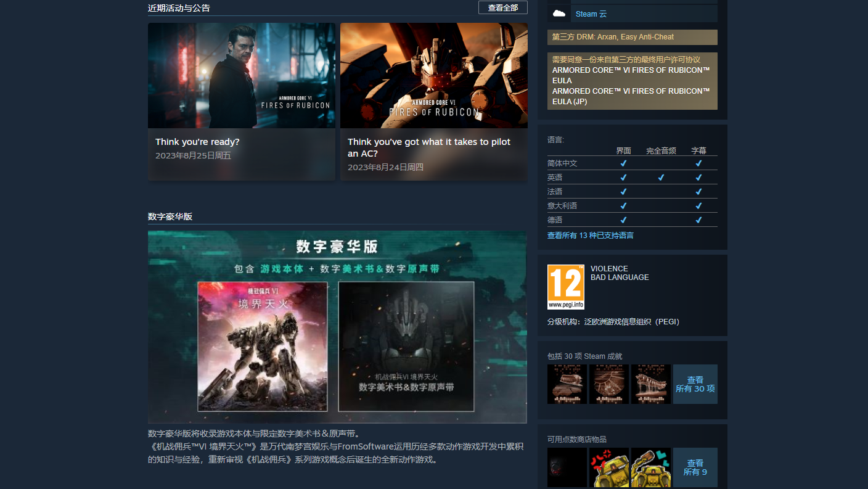Click 查看所有 30 项 achievements button
The image size is (868, 489).
695,384
